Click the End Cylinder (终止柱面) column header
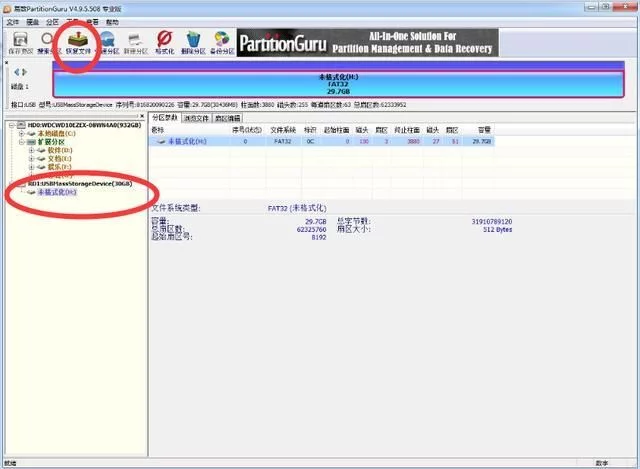This screenshot has height=469, width=640. [407, 130]
